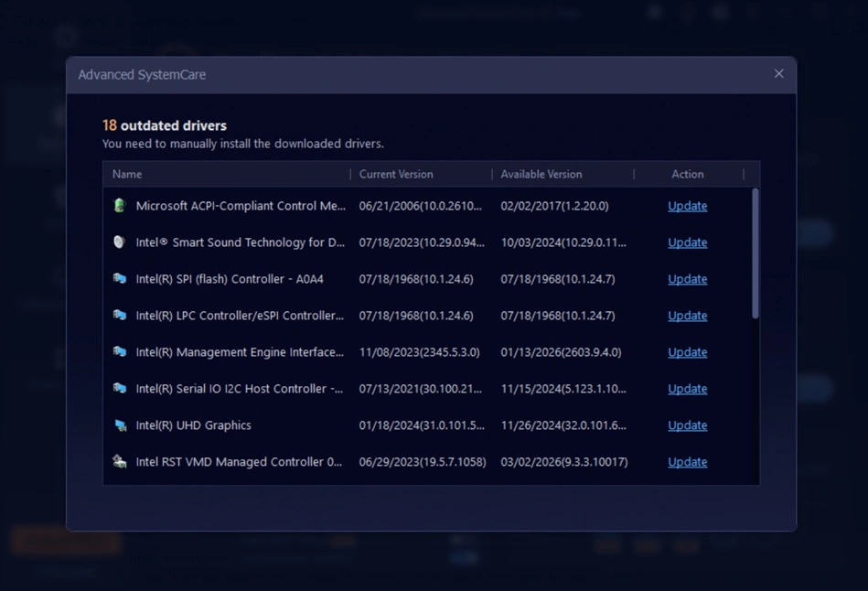Click the Management Engine Interface device icon
Image resolution: width=868 pixels, height=591 pixels.
pyautogui.click(x=120, y=351)
